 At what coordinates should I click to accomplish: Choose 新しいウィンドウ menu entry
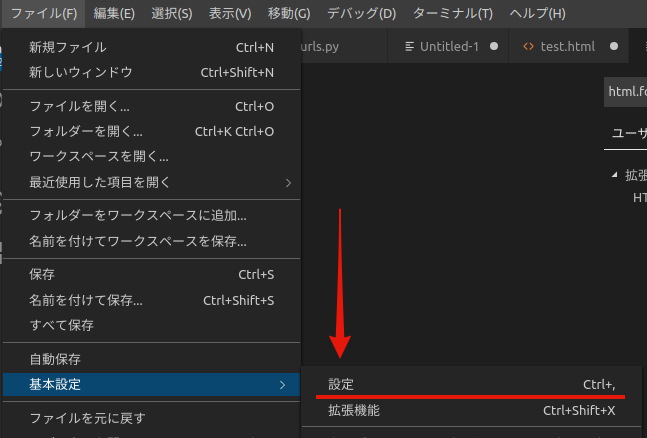(151, 73)
